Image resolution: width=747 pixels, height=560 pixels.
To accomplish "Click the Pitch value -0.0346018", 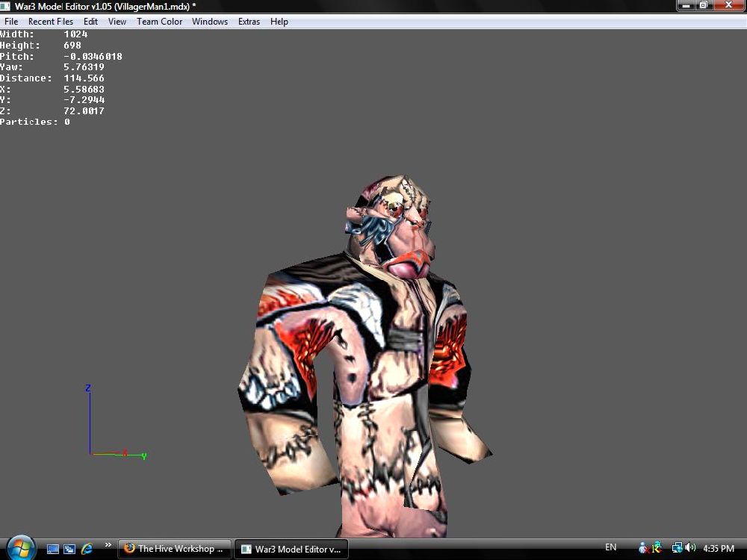I will [x=93, y=56].
